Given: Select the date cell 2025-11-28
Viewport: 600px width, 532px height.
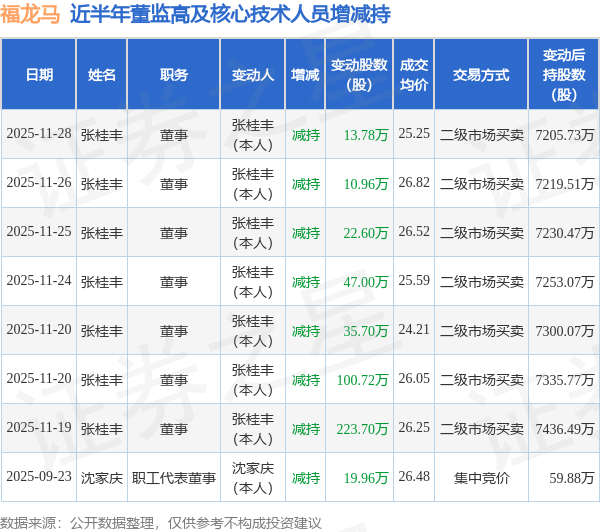Looking at the screenshot, I should tap(39, 134).
